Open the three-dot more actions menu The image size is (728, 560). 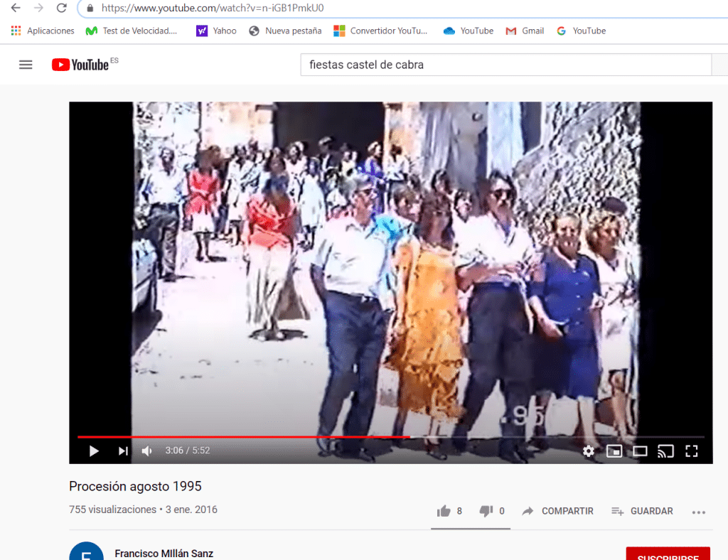[699, 512]
